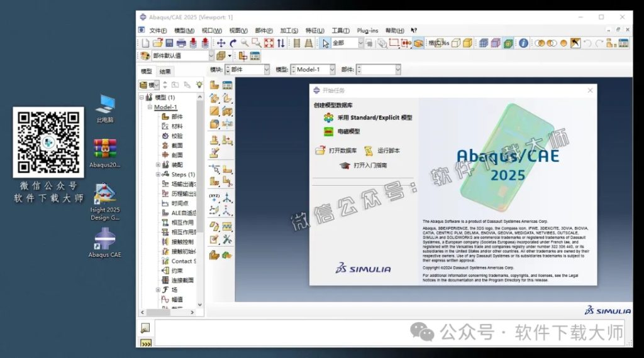Click the Query information icon
The image size is (644, 358).
click(523, 43)
